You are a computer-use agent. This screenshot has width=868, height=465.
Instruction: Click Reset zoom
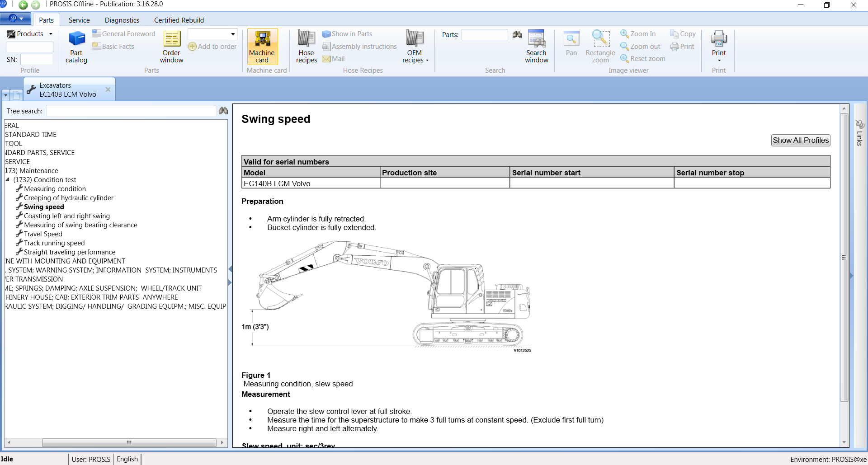(x=643, y=59)
